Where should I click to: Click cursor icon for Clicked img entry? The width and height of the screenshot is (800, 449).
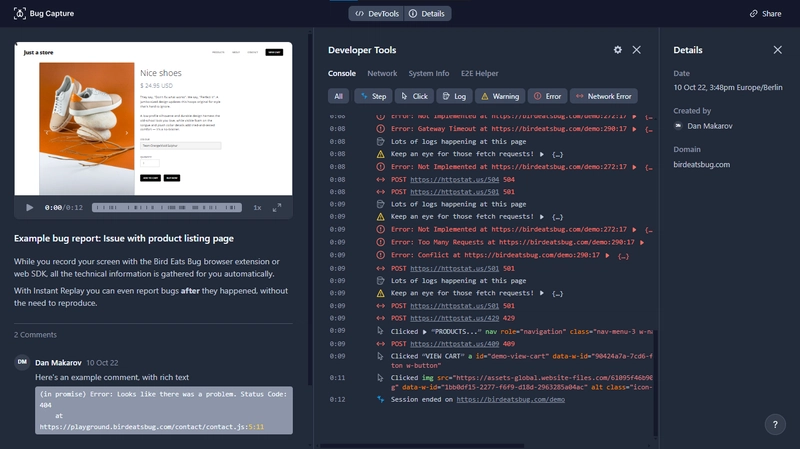click(381, 378)
